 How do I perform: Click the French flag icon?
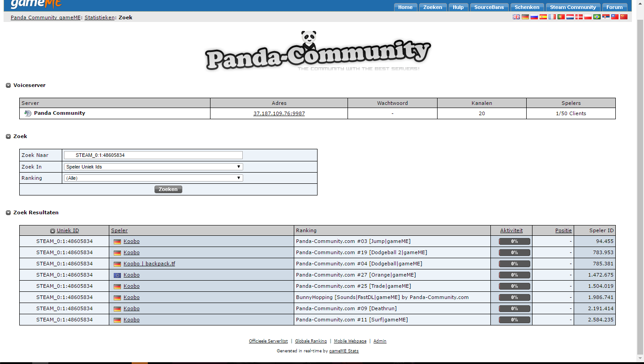(552, 17)
